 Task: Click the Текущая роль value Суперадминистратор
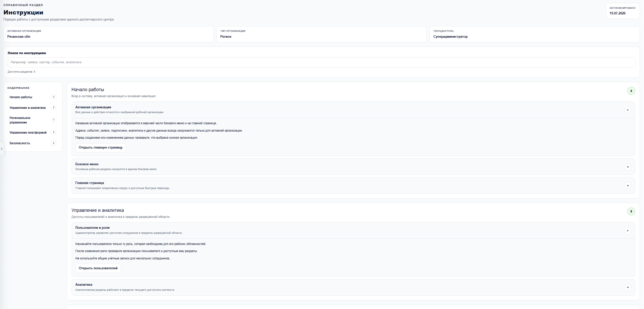[x=450, y=37]
